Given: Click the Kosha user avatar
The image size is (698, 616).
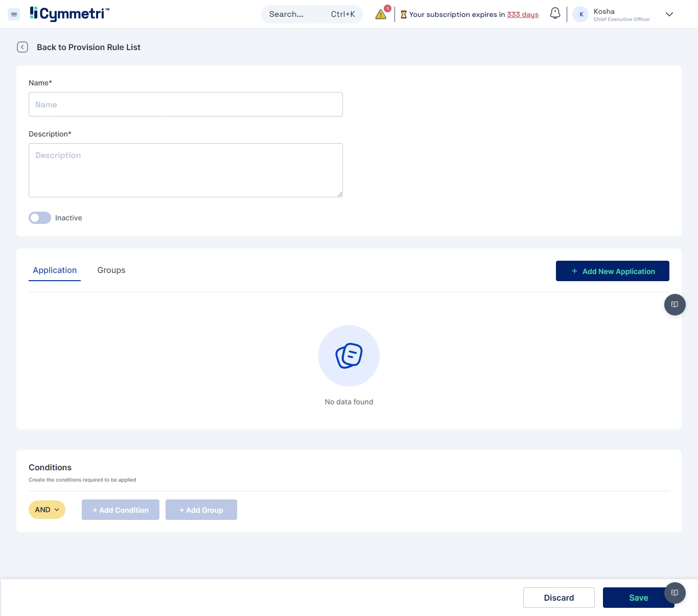Looking at the screenshot, I should point(581,14).
